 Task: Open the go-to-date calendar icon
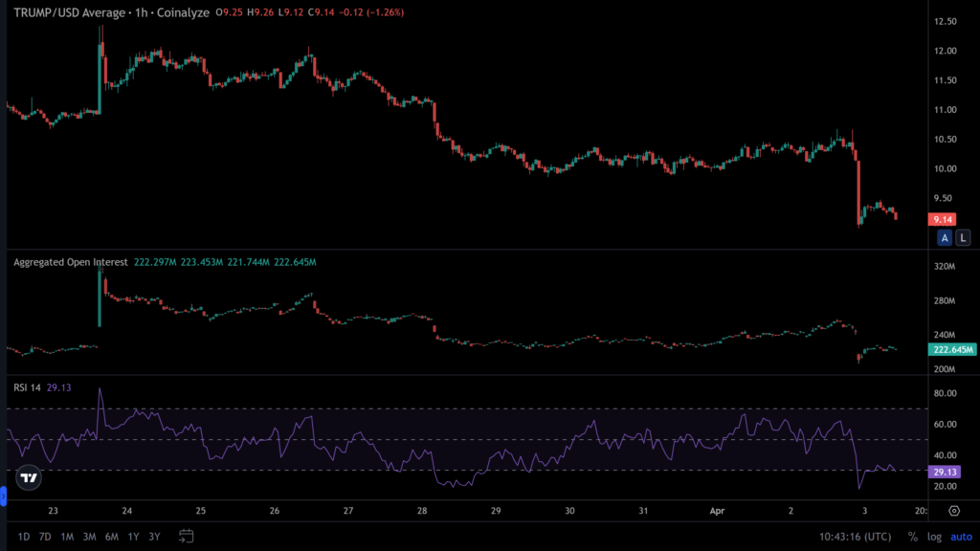(x=187, y=536)
